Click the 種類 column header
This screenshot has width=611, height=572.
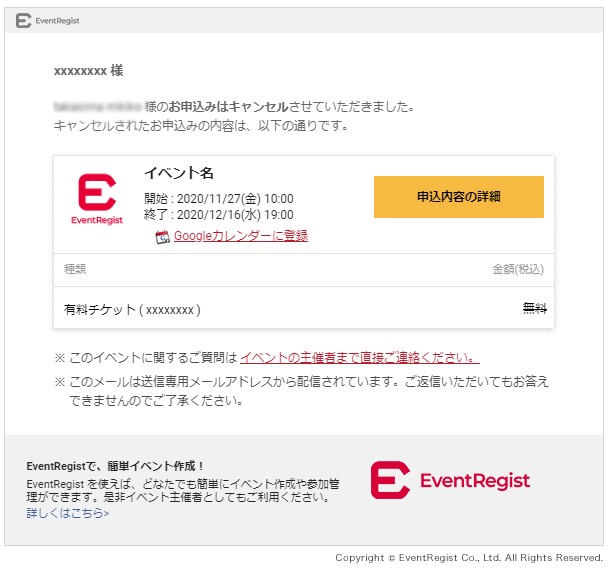[75, 269]
